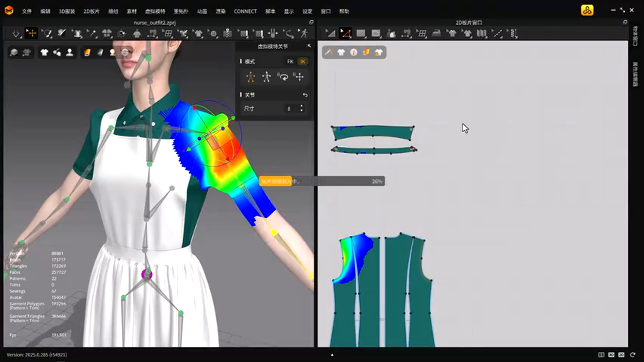Toggle garment display shirt icon in 3D view
The height and width of the screenshot is (362, 644).
(x=44, y=52)
